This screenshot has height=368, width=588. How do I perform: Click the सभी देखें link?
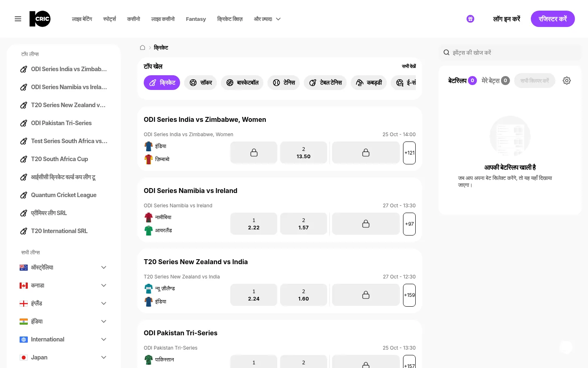408,66
